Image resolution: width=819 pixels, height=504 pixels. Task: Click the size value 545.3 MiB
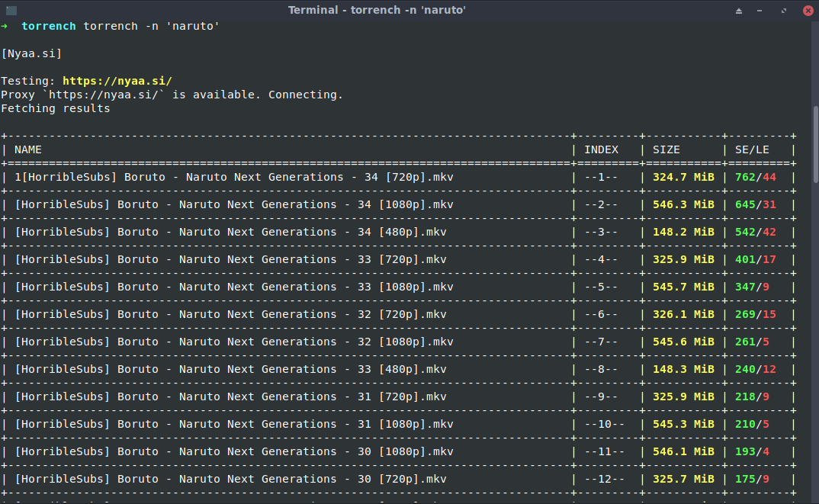coord(683,424)
